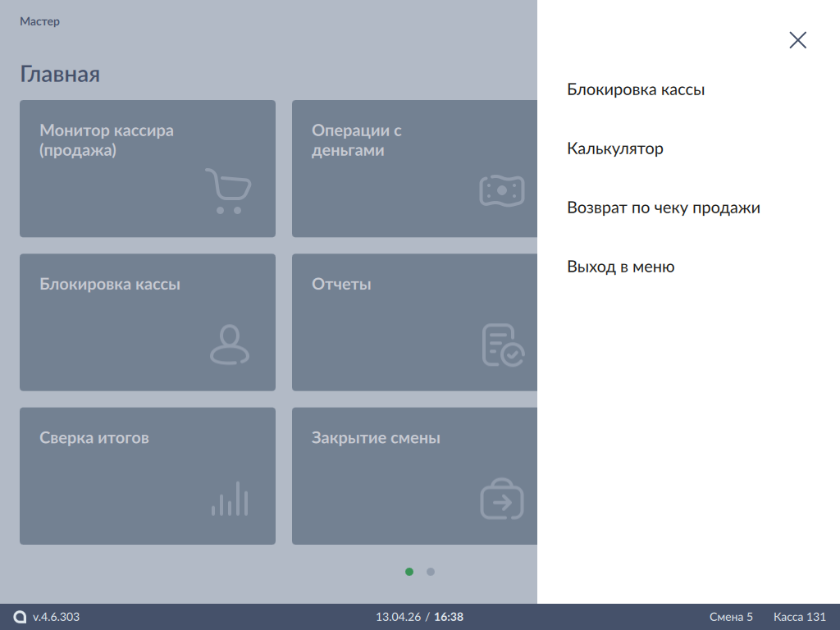Switch to second page dot indicator
The height and width of the screenshot is (630, 840).
[431, 572]
